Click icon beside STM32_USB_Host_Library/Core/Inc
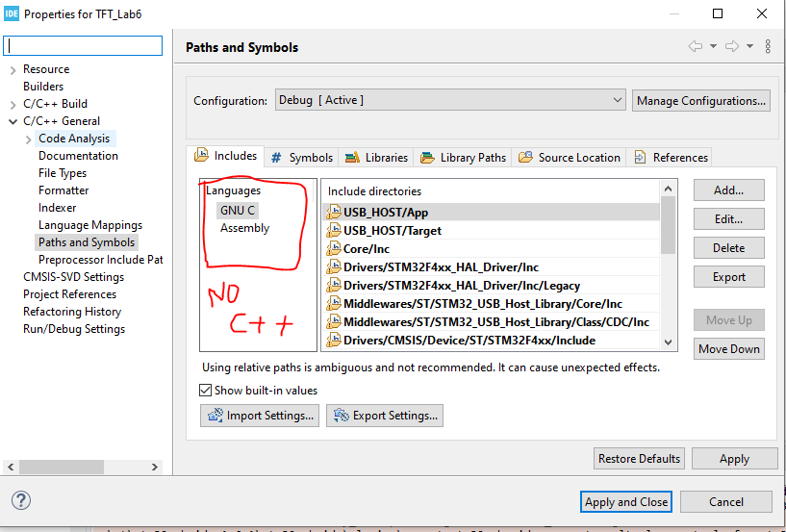 tap(333, 303)
